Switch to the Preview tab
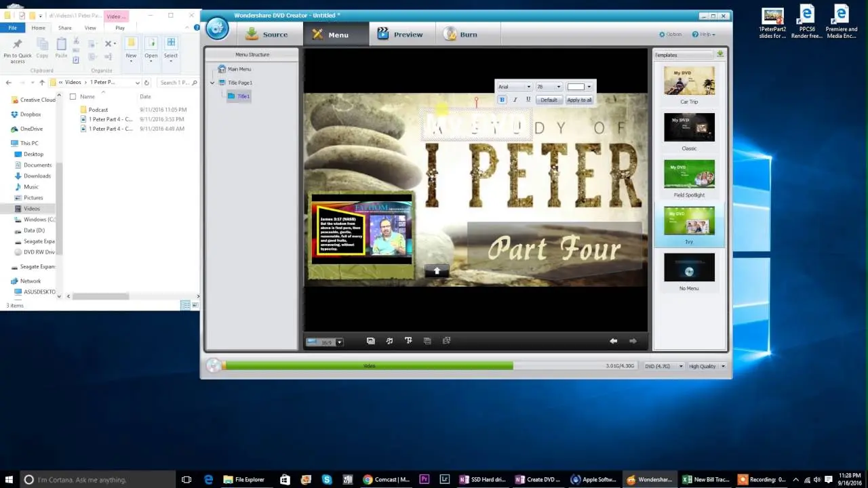 click(400, 34)
